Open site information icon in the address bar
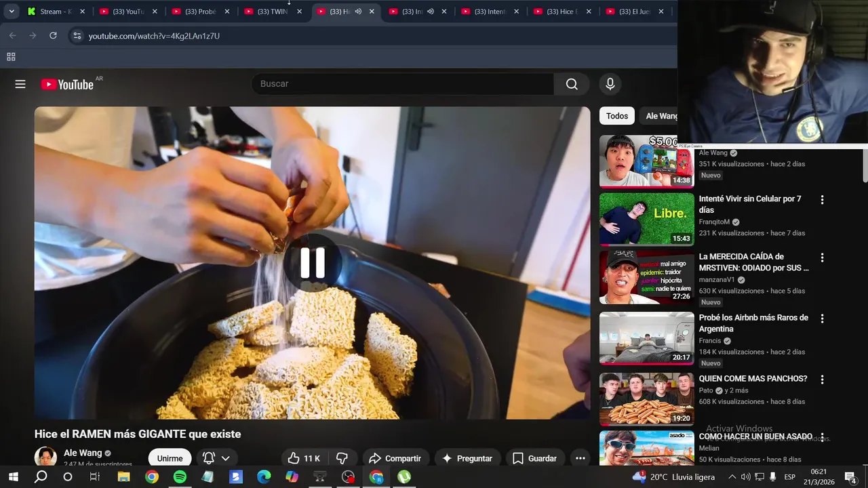This screenshot has height=488, width=868. point(77,36)
